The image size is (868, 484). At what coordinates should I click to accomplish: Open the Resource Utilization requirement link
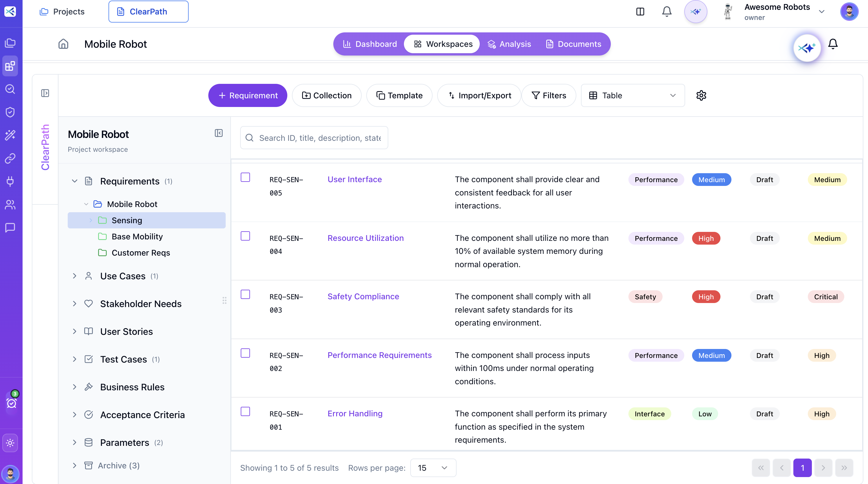click(365, 238)
